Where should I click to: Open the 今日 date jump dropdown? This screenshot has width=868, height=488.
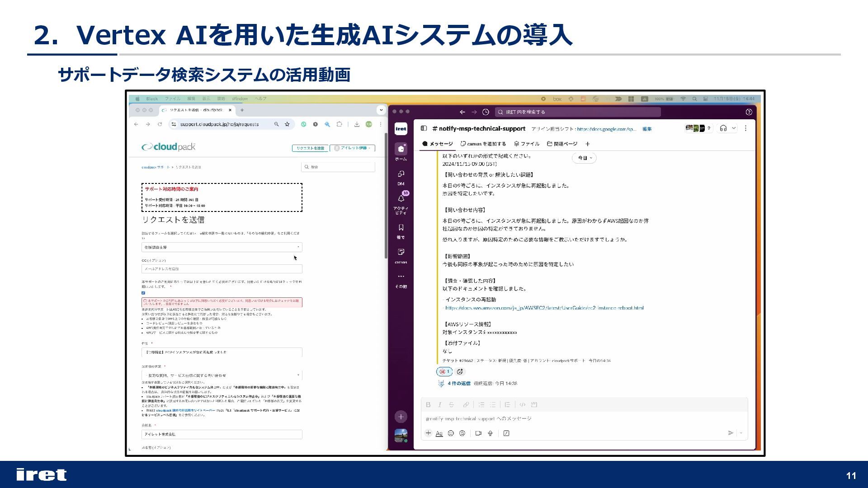[584, 158]
